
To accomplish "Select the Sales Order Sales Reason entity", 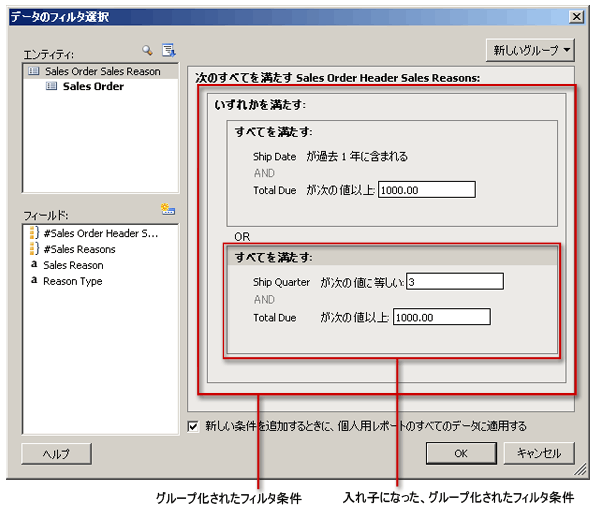I will [100, 71].
